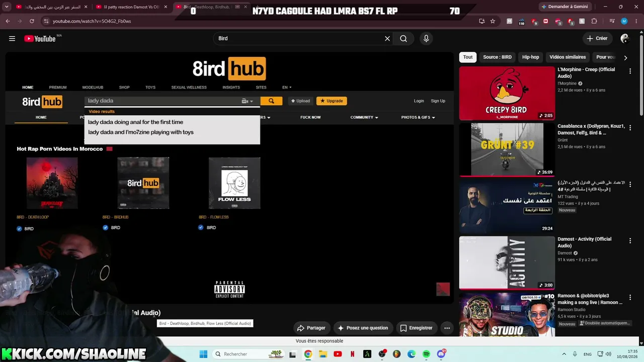Open Discord from the taskbar

click(441, 354)
